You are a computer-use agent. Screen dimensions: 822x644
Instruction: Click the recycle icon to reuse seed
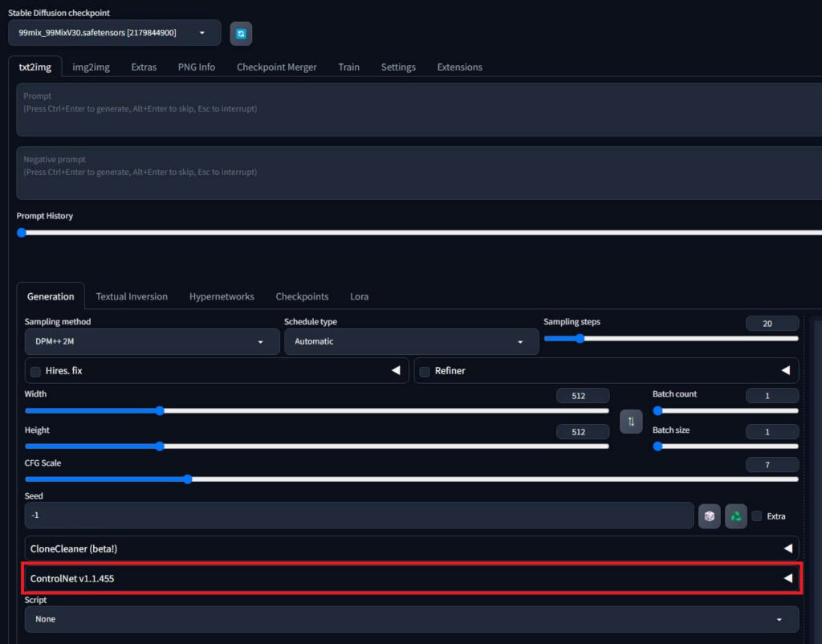point(736,516)
